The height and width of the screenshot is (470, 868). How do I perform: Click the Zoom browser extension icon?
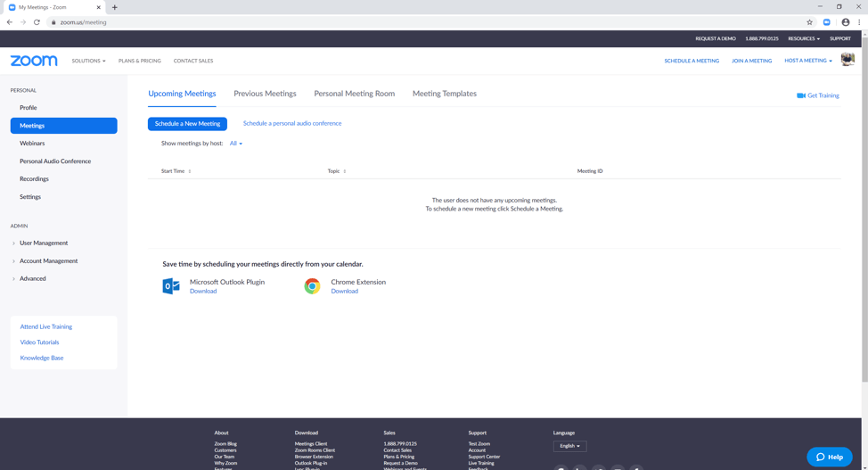[826, 22]
